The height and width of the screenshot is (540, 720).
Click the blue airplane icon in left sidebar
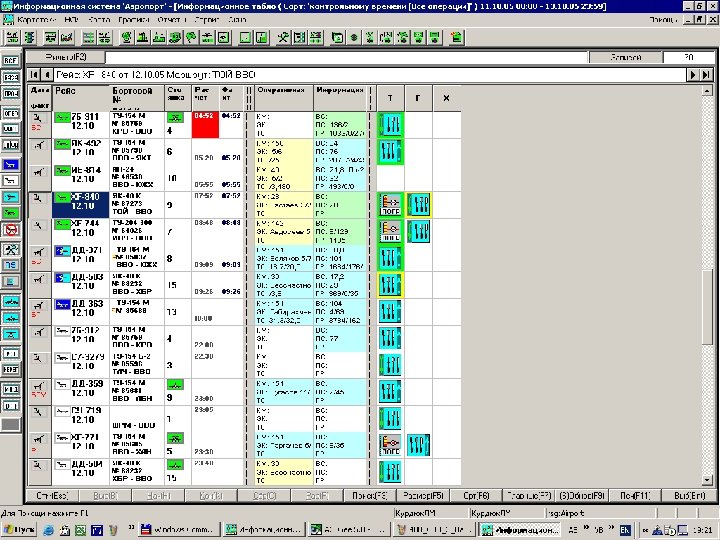pos(11,164)
